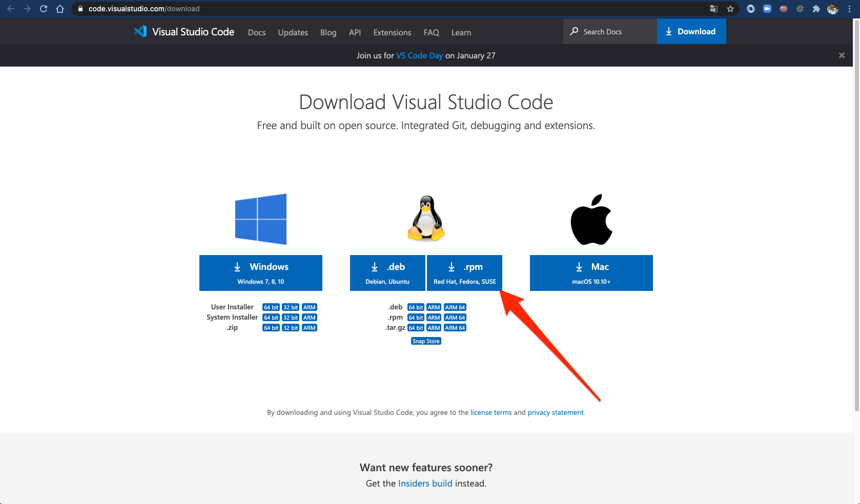The height and width of the screenshot is (504, 860).
Task: Click the Google Translate icon in the address bar
Action: click(713, 8)
